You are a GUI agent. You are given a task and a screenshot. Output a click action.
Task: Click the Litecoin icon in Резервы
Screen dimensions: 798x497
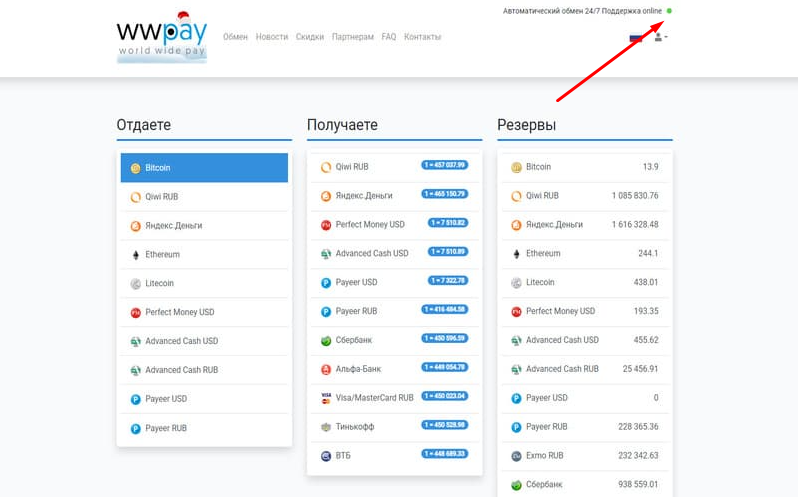pyautogui.click(x=516, y=283)
